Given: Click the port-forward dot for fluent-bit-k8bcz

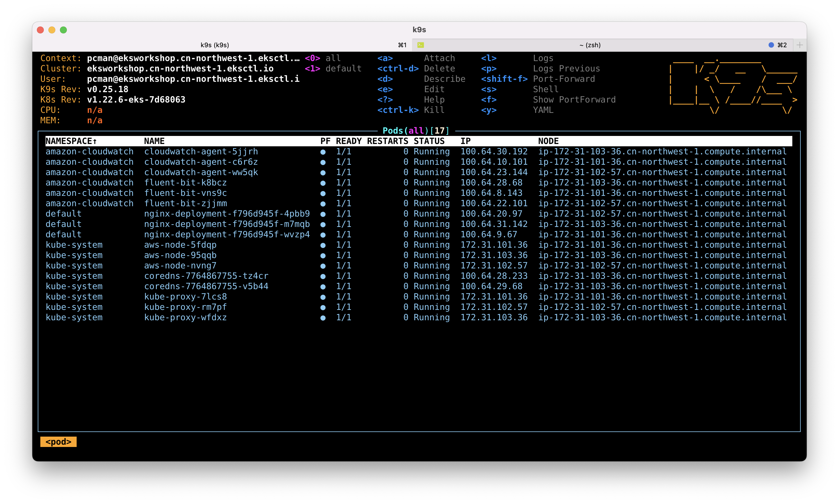Looking at the screenshot, I should pyautogui.click(x=323, y=183).
